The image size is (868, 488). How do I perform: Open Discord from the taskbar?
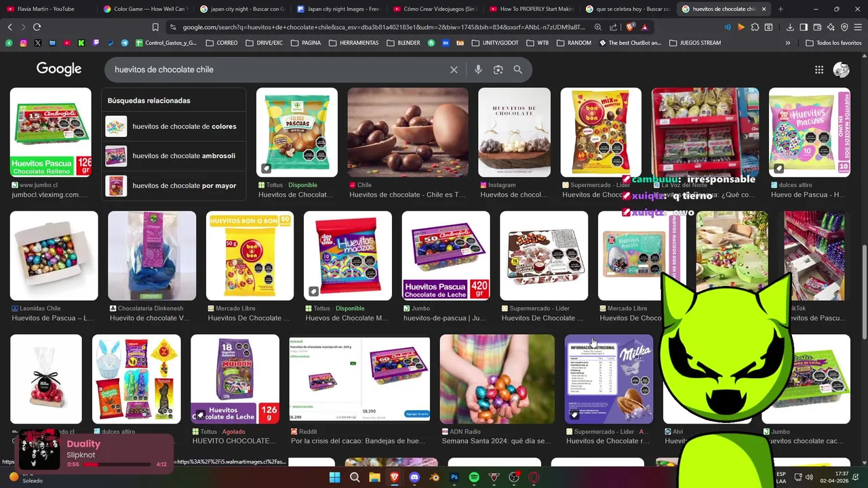414,477
